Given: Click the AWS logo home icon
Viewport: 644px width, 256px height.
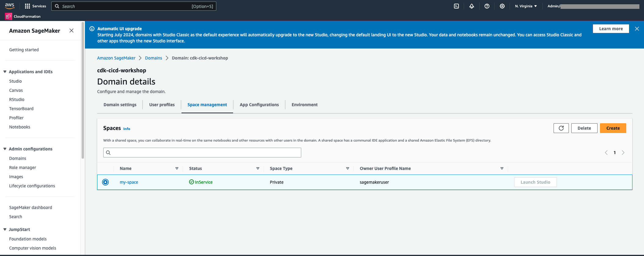Looking at the screenshot, I should pyautogui.click(x=9, y=6).
